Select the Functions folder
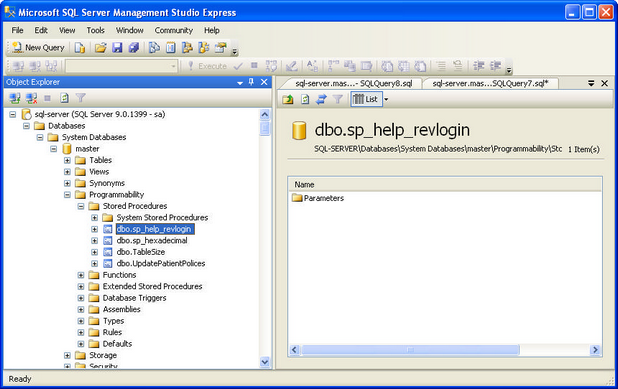This screenshot has height=389, width=618. tap(119, 275)
